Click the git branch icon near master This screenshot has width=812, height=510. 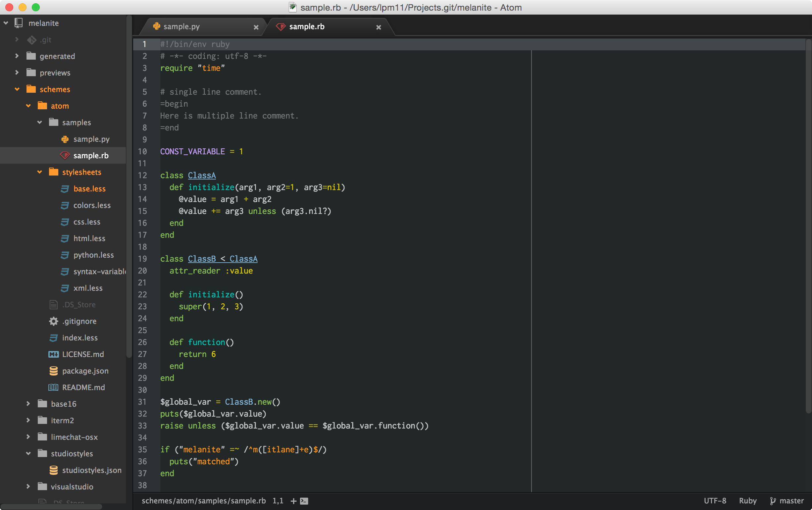[x=773, y=501]
